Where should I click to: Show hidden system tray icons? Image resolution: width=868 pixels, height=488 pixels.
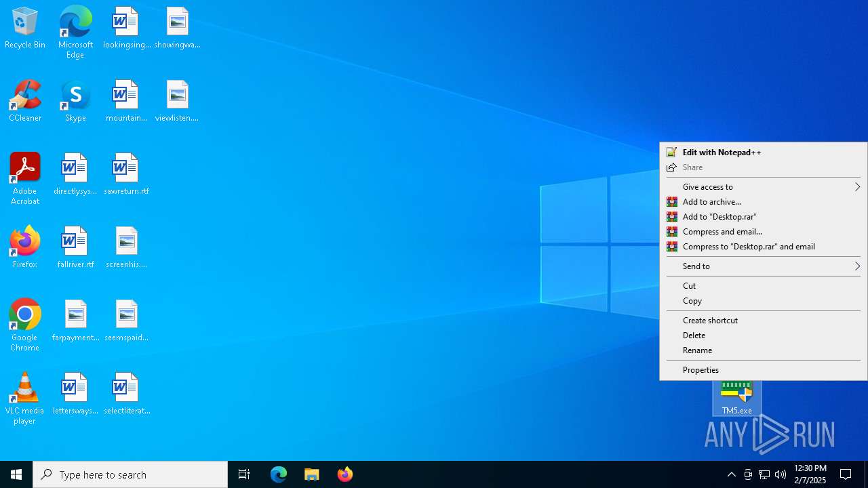[731, 474]
